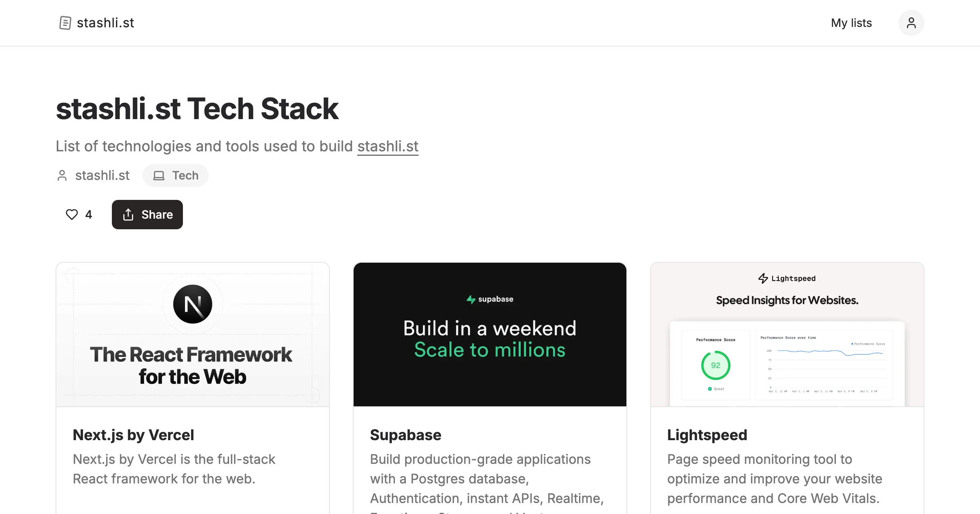Open the author stashli.st profile link

102,175
